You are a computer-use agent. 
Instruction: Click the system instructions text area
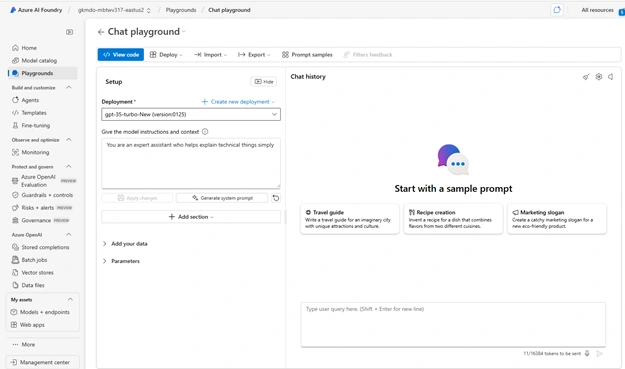191,163
